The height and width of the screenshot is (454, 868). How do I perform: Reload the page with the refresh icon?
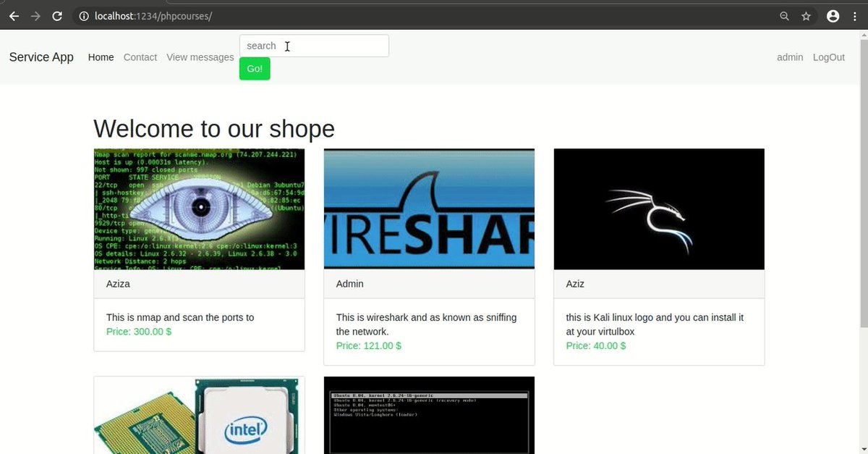coord(57,15)
